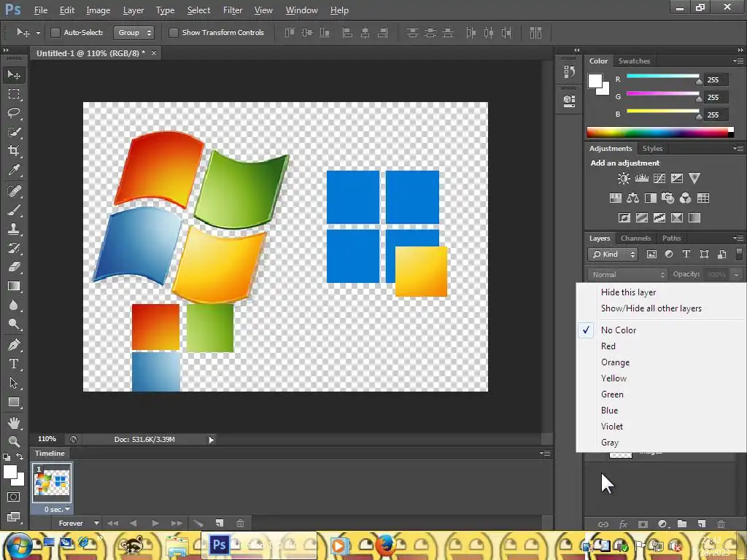Open the Kind filter dropdown
Screen dimensions: 747x560
613,254
